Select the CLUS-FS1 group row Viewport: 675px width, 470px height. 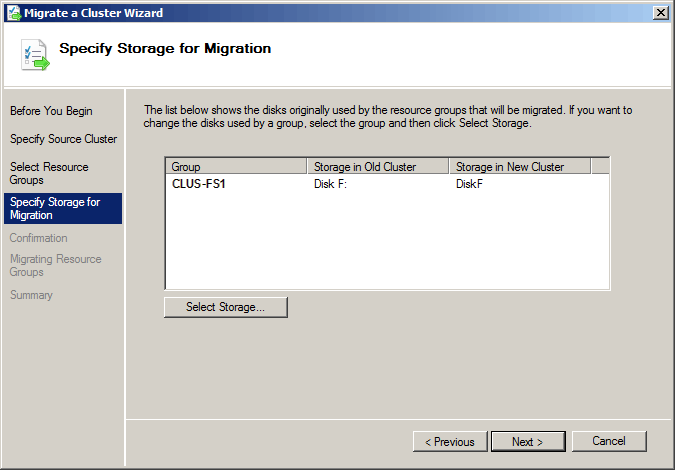(x=387, y=184)
